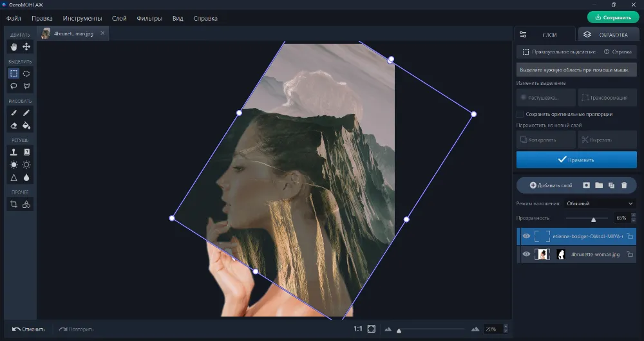The image size is (644, 341).
Task: Select the elliptical selection tool
Action: (x=26, y=73)
